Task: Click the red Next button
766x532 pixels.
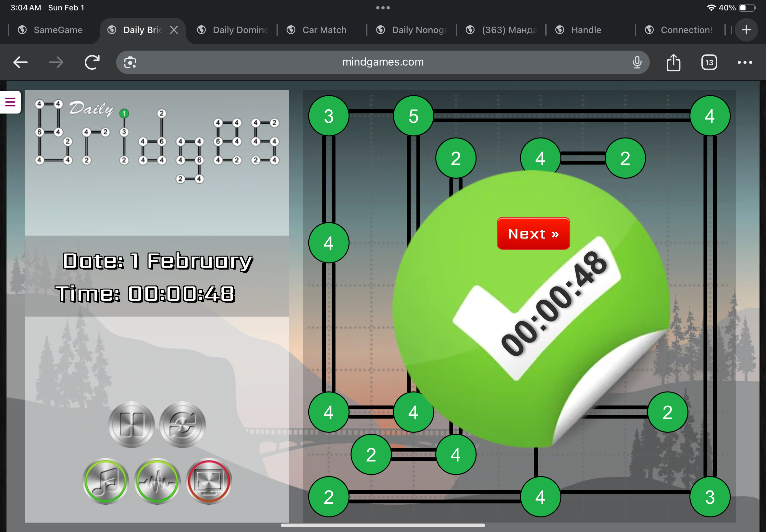Action: [x=533, y=234]
